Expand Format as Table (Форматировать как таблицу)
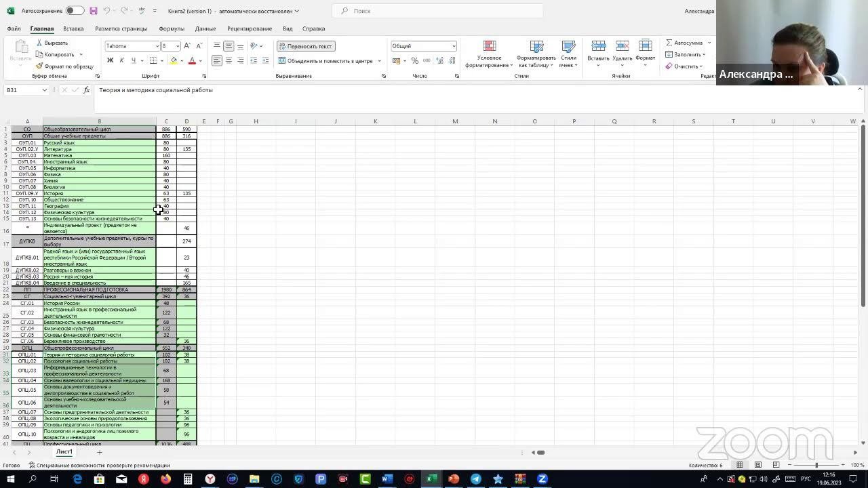The height and width of the screenshot is (488, 868). pos(536,54)
